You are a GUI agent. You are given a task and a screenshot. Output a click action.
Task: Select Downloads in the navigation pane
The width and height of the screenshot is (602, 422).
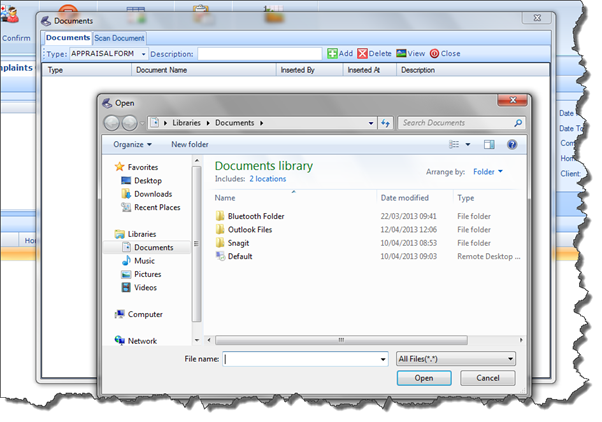click(147, 194)
